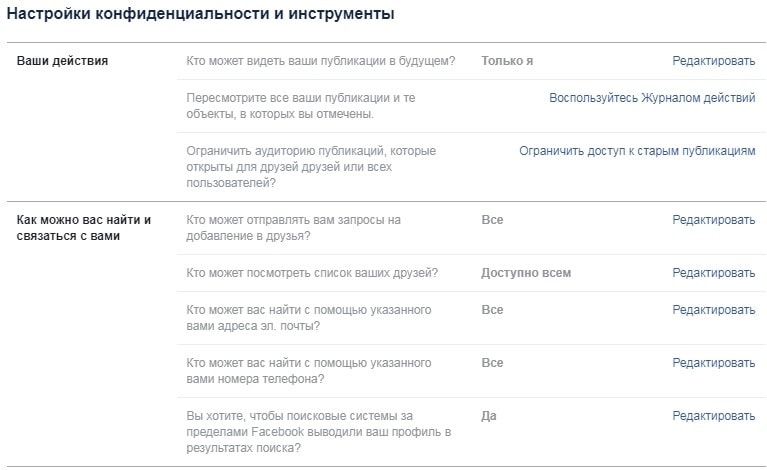Viewport: 767px width, 470px height.
Task: Click 'Кто может видеть ваши публикации' question
Action: coord(320,61)
